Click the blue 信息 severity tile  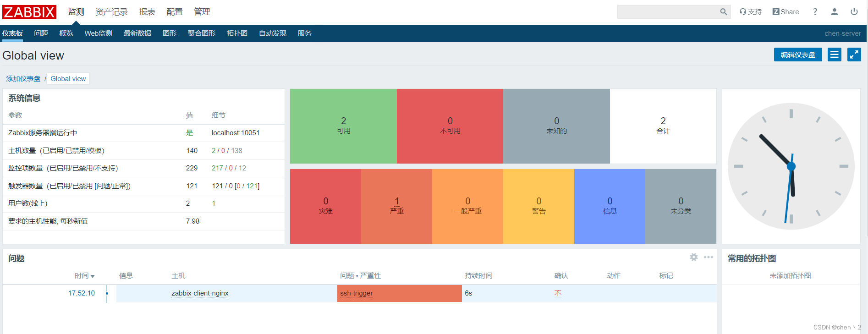610,206
